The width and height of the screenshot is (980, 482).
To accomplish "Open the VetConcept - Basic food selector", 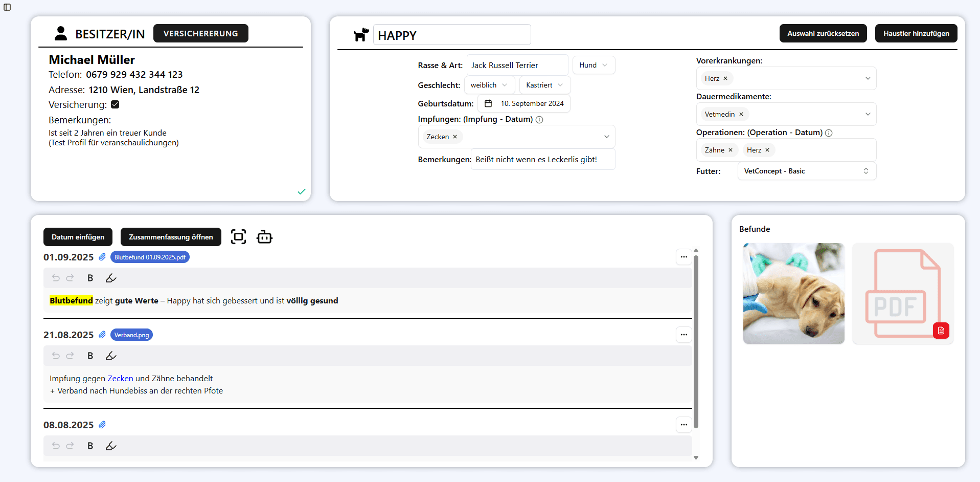I will 806,171.
